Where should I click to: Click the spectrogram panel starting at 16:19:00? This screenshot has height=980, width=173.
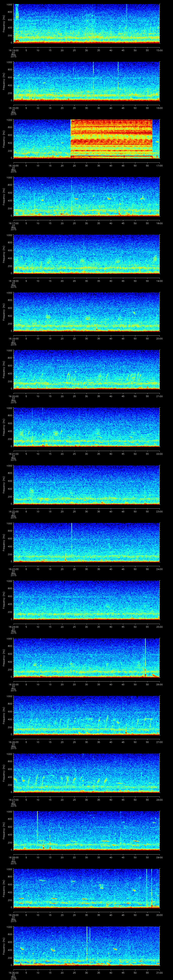[87, 312]
